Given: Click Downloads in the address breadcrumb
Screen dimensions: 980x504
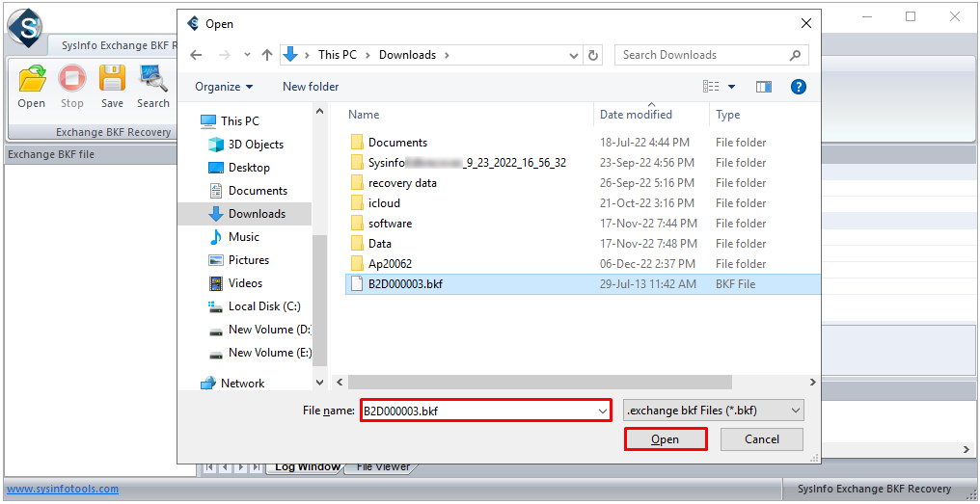Looking at the screenshot, I should [407, 55].
